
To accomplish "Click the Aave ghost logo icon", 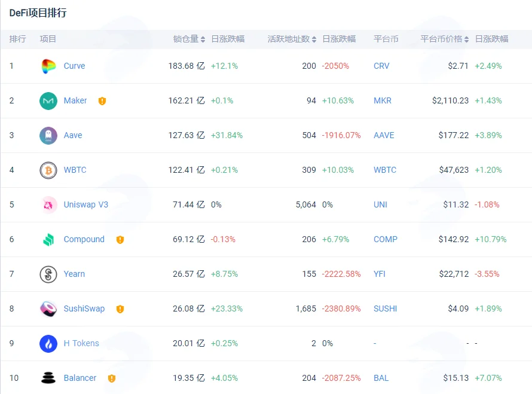I will [48, 135].
